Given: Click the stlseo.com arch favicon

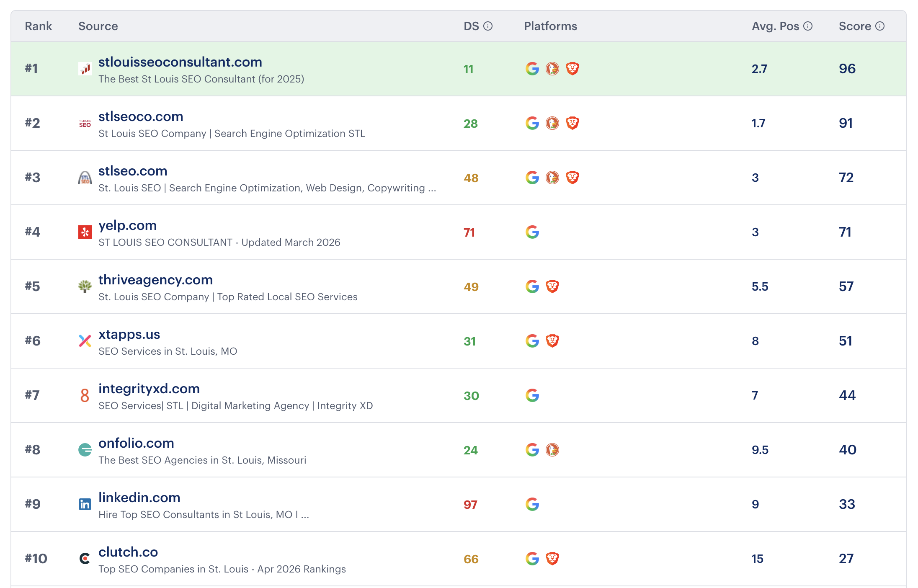Looking at the screenshot, I should pyautogui.click(x=85, y=178).
